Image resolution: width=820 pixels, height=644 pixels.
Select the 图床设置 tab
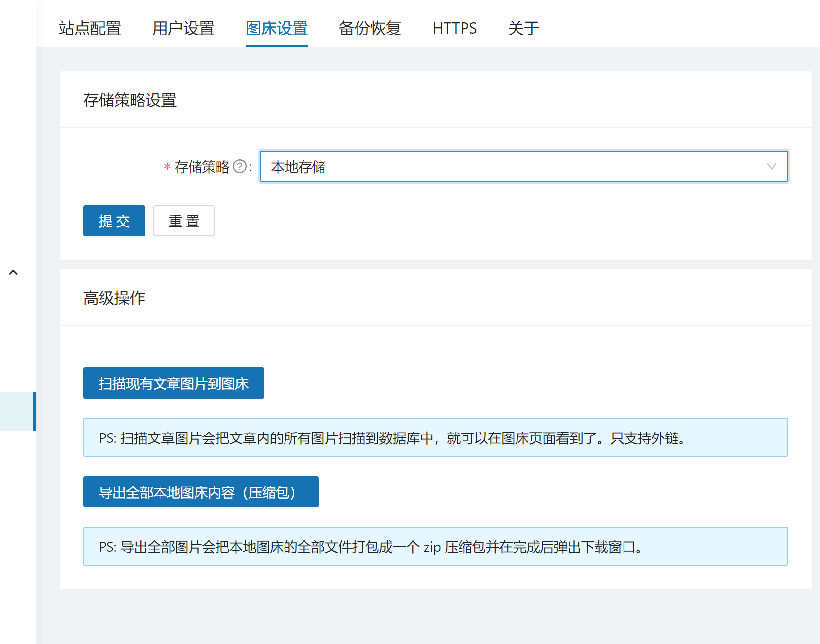(277, 28)
